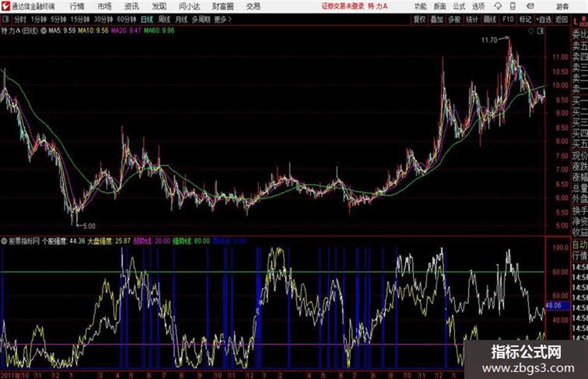Click the 个股强度: 44.36 label
The image size is (588, 379).
63,241
